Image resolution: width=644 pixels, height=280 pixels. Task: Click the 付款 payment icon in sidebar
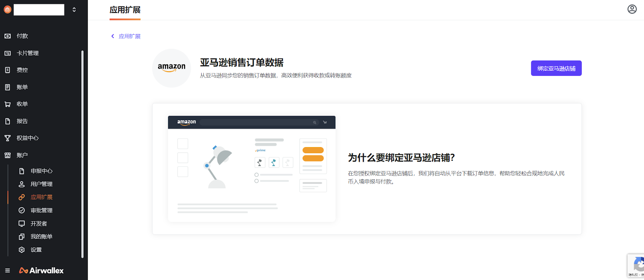(x=7, y=36)
